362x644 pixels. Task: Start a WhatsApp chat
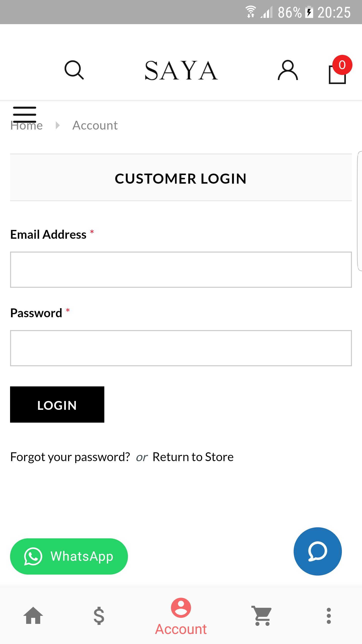click(69, 556)
